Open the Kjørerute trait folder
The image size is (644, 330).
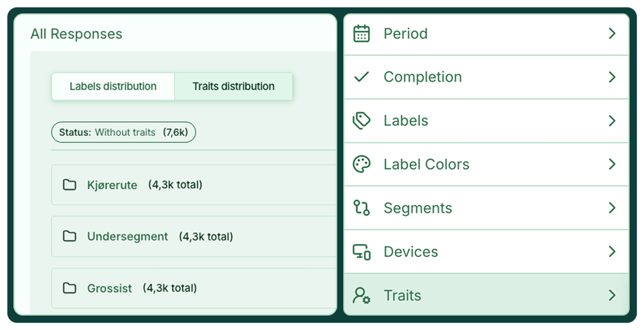click(x=194, y=185)
